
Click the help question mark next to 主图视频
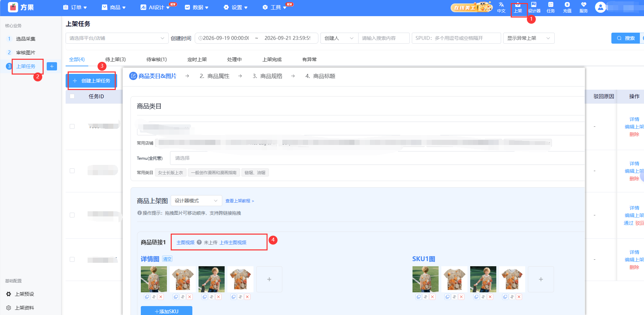pos(199,242)
